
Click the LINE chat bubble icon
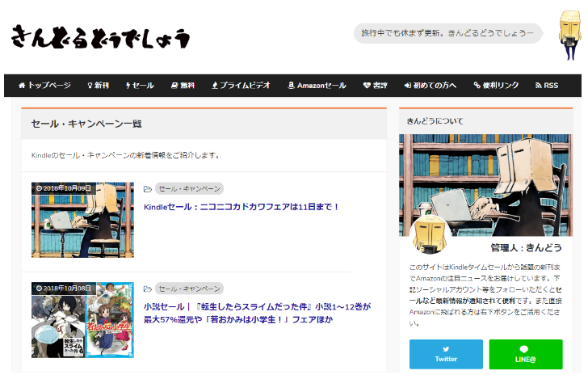click(x=525, y=349)
